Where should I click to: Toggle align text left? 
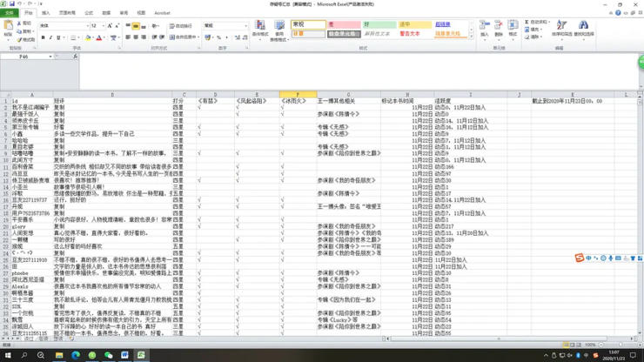pos(128,37)
